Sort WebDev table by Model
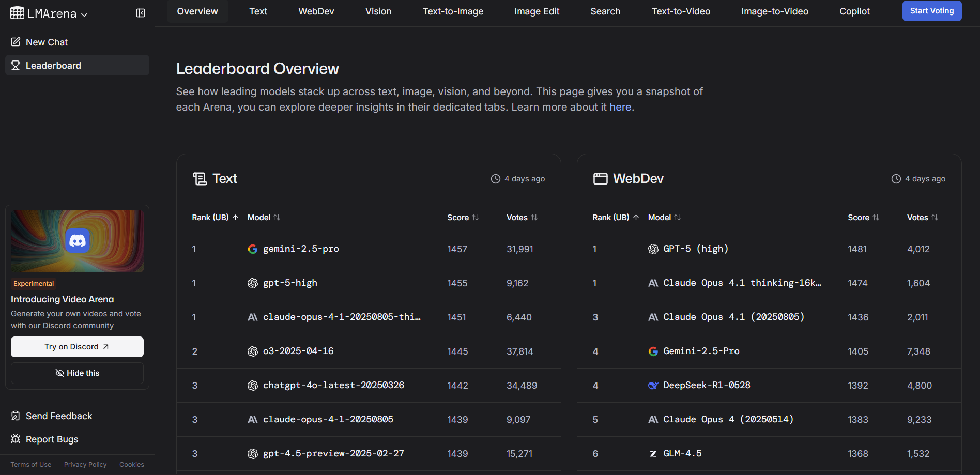Screen dimensions: 980x475 pyautogui.click(x=664, y=218)
